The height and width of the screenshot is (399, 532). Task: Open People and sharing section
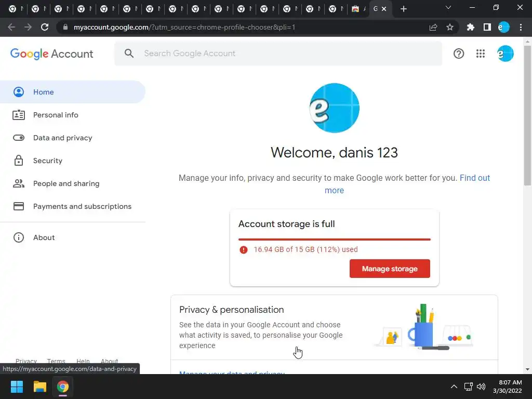point(73,183)
